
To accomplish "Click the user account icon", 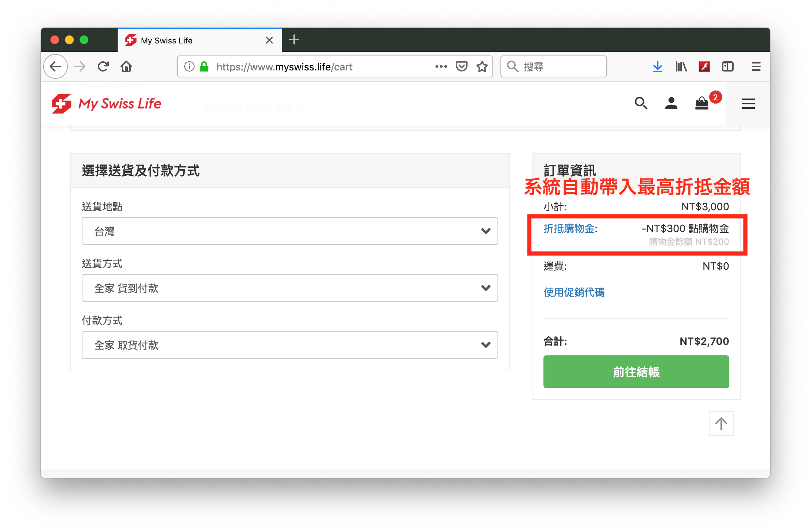I will point(671,104).
